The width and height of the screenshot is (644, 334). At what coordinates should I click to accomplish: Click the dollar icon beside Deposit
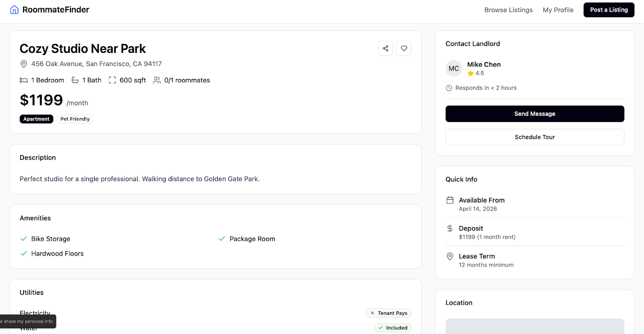click(x=450, y=228)
